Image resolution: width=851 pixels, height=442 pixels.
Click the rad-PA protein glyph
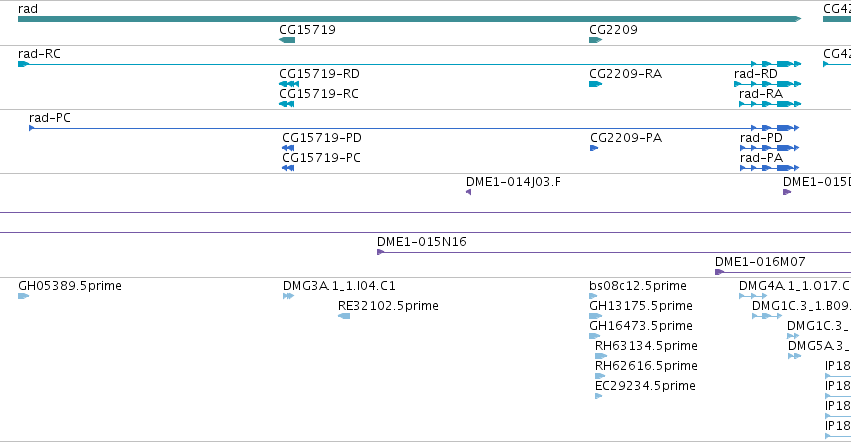tap(770, 168)
